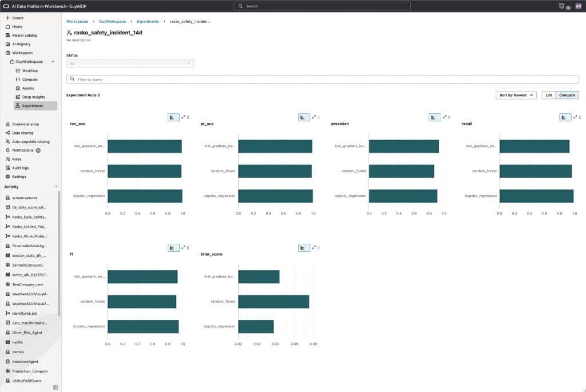Open Audit logs from the sidebar
Viewport: 586px width, 392px height.
pyautogui.click(x=20, y=168)
